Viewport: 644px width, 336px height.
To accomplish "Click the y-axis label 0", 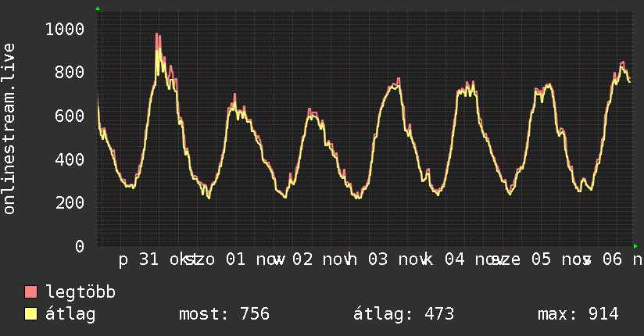I will tap(80, 246).
